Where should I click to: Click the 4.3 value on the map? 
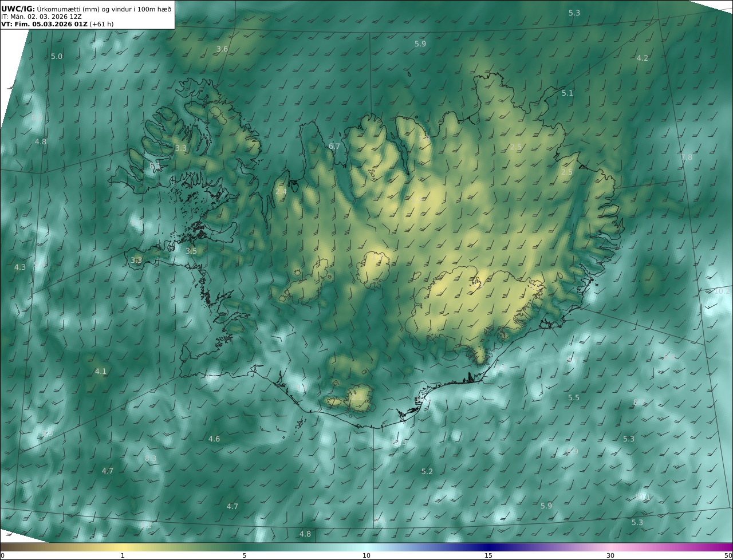click(x=20, y=267)
